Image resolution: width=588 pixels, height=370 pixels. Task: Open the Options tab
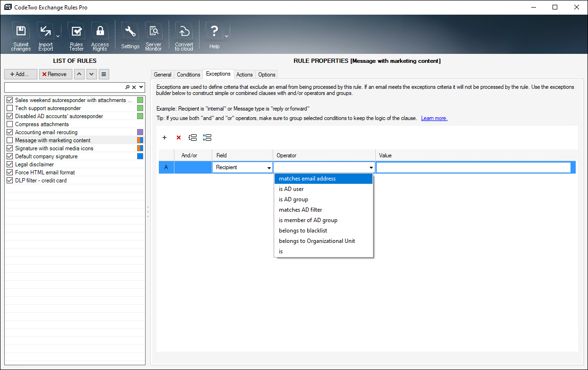pyautogui.click(x=267, y=75)
